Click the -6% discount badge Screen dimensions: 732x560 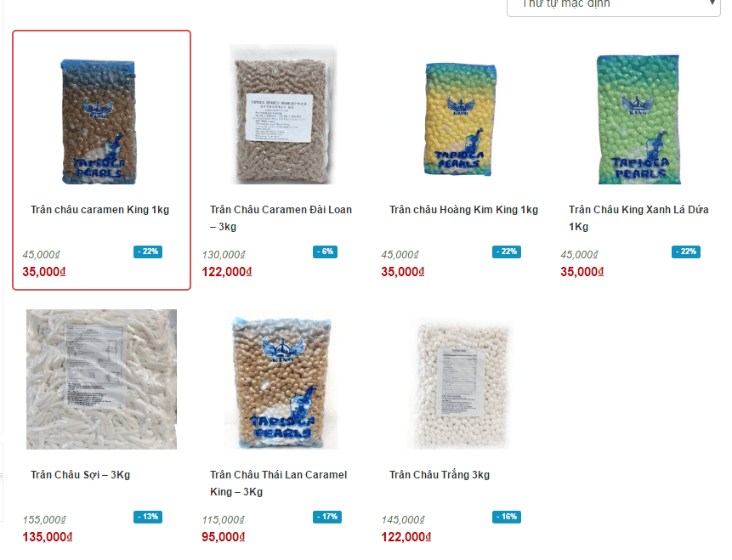[325, 252]
